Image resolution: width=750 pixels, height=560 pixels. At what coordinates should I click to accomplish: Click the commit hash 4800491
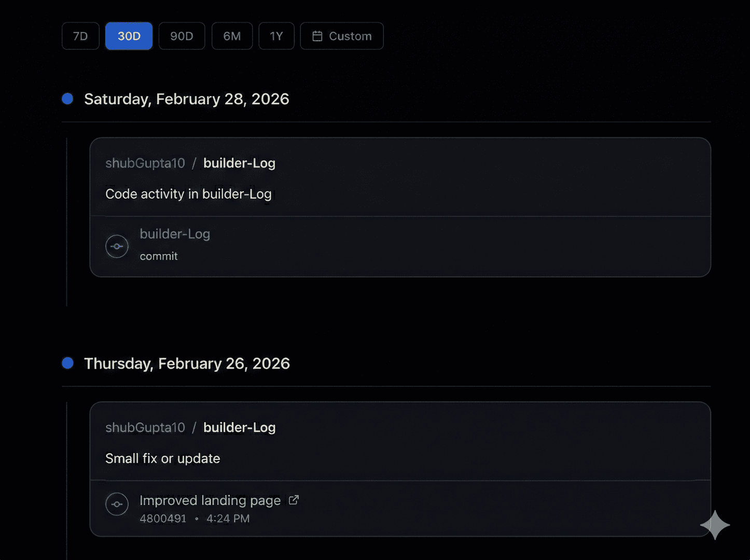(x=162, y=518)
